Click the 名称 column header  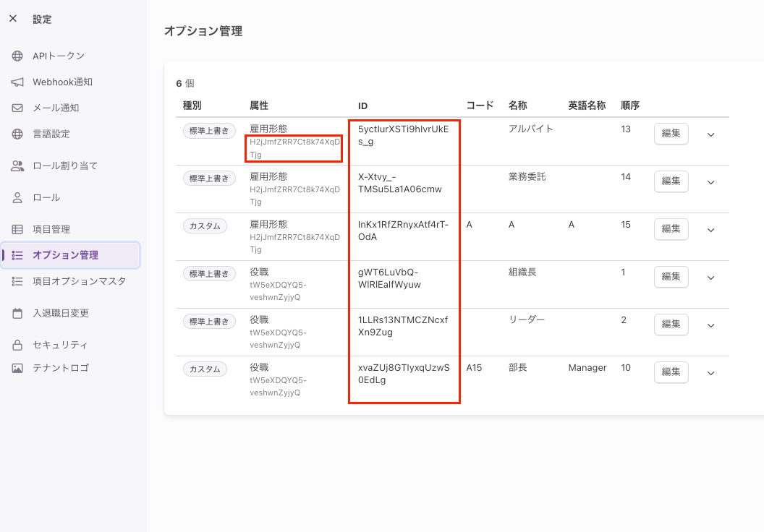pyautogui.click(x=518, y=106)
